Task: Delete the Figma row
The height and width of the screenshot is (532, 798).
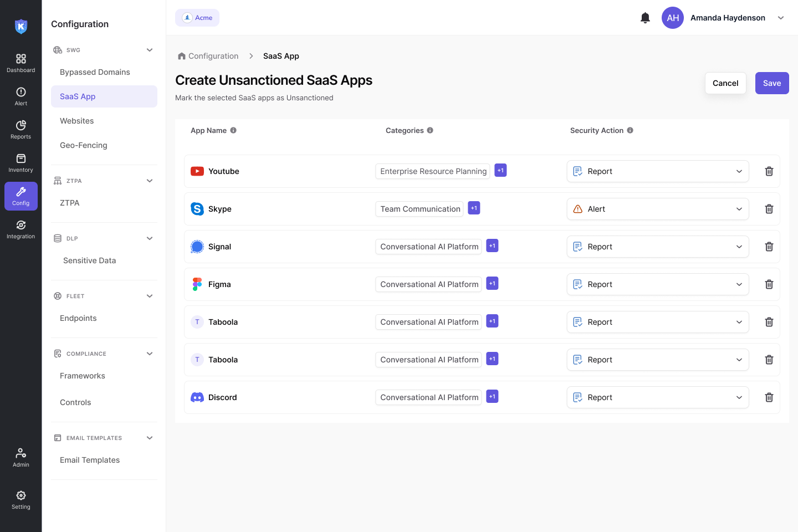Action: coord(769,284)
